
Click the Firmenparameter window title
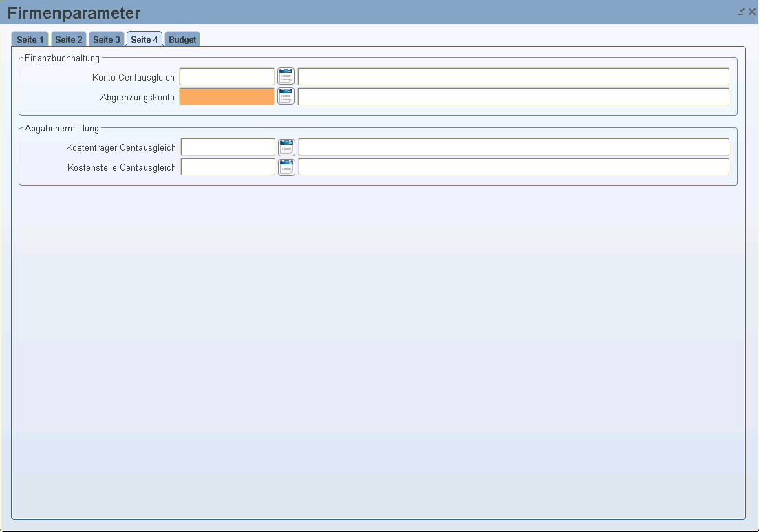[74, 13]
